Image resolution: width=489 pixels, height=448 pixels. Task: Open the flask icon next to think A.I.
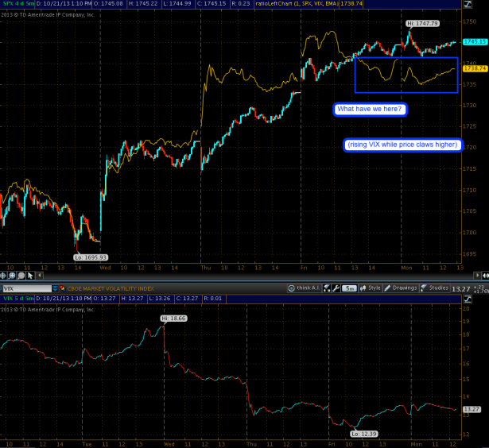coord(327,288)
